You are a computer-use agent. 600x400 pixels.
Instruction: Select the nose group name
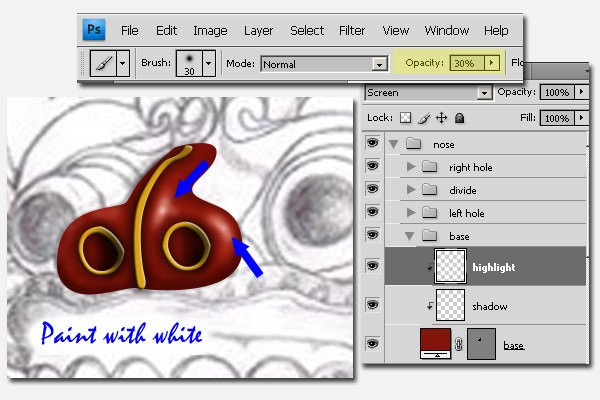click(444, 145)
